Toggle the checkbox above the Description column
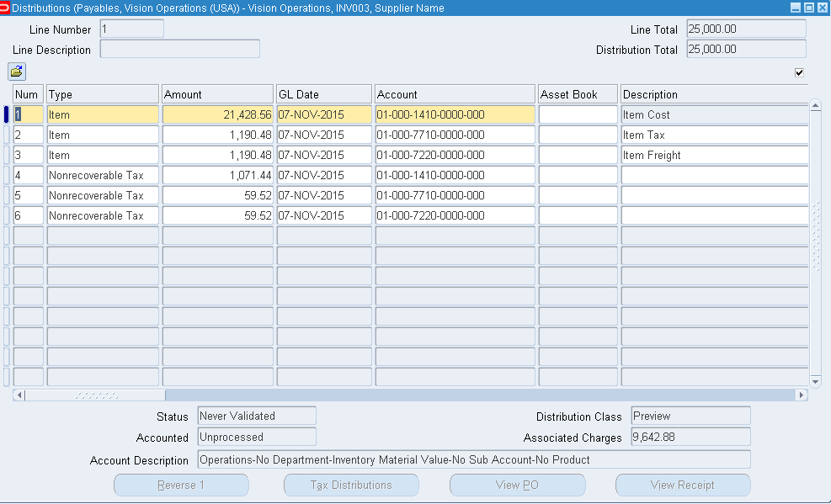Viewport: 831px width, 504px height. 799,72
